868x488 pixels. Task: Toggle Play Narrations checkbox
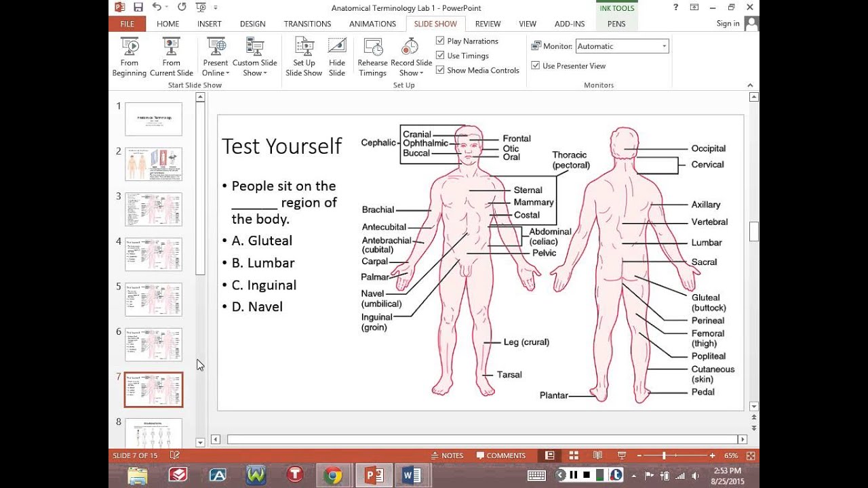[x=440, y=41]
